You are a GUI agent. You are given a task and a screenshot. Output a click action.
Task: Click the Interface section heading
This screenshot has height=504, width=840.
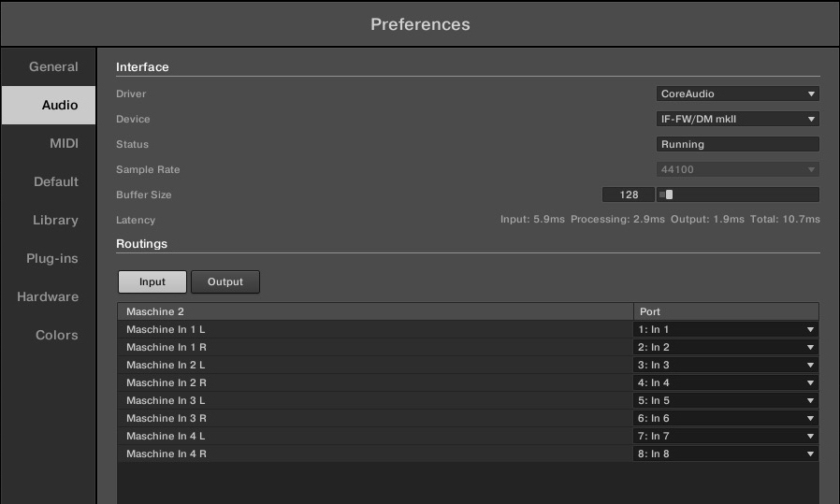(142, 67)
